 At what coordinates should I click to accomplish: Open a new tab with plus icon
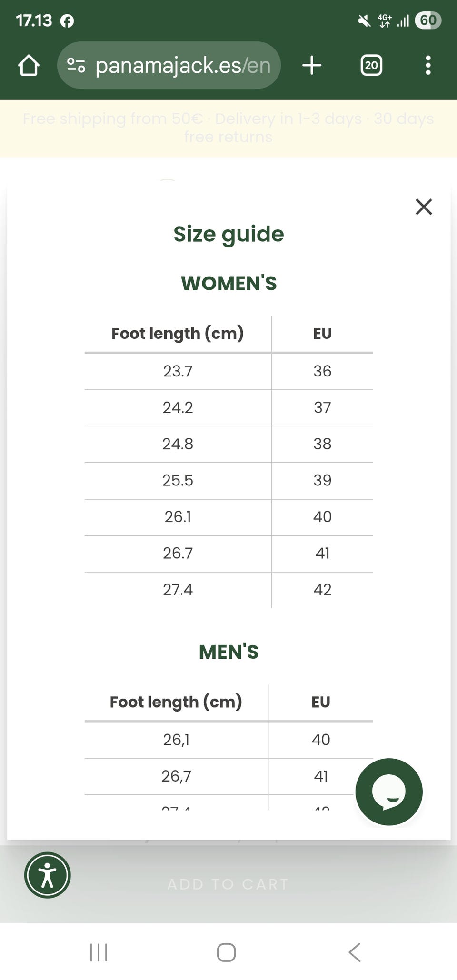[x=312, y=65]
